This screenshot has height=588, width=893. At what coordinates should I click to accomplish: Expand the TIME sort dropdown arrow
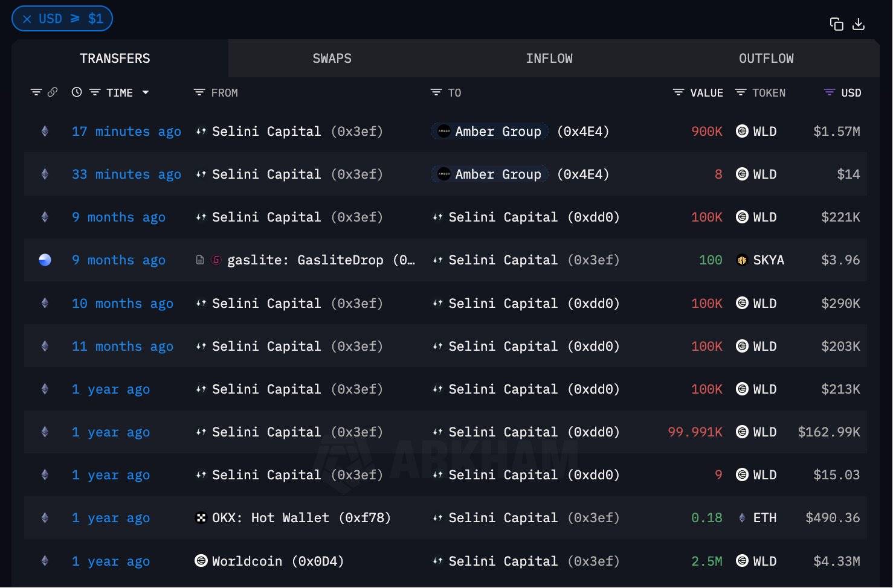click(x=146, y=92)
